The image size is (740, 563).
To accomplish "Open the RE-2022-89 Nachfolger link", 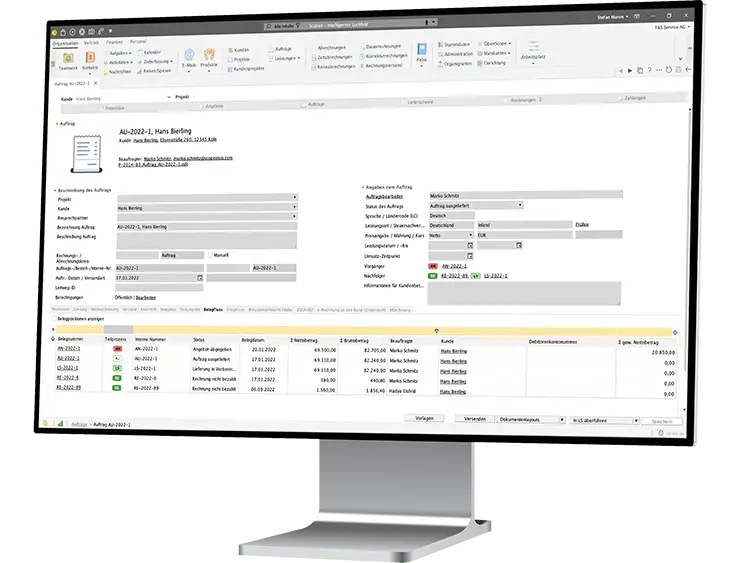I will 454,276.
